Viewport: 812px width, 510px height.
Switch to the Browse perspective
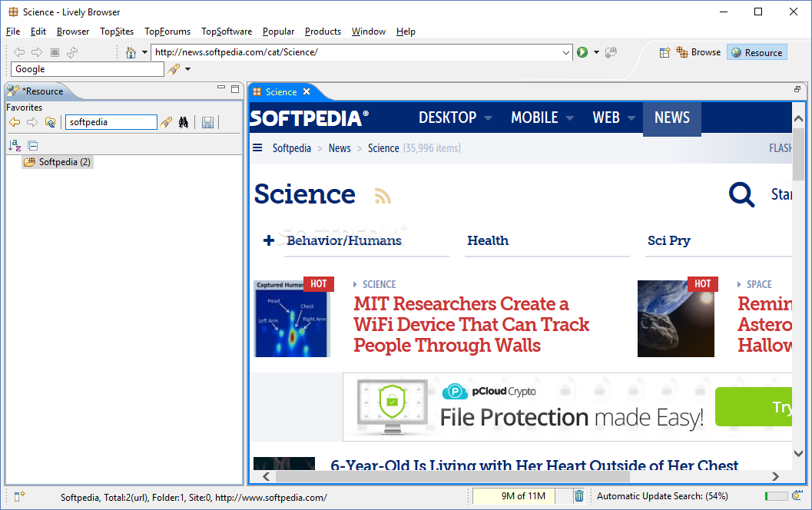click(698, 52)
